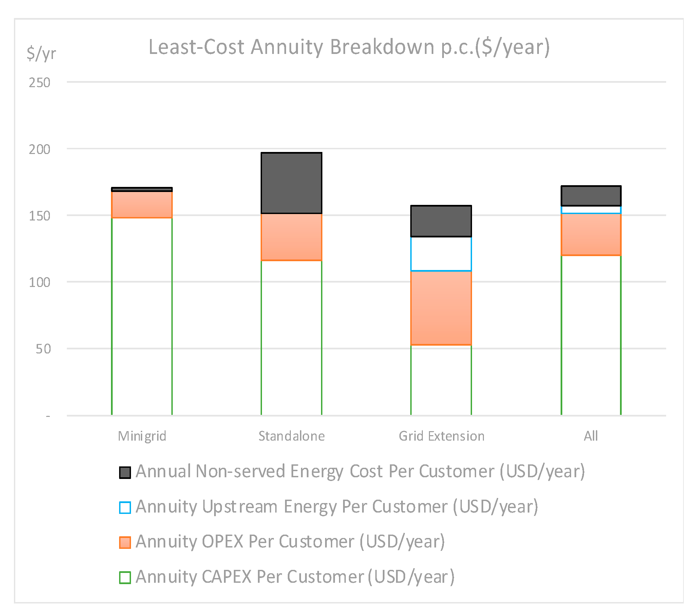Click the orange OPEX legend swatch
Viewport: 696px width, 616px height.
(125, 542)
